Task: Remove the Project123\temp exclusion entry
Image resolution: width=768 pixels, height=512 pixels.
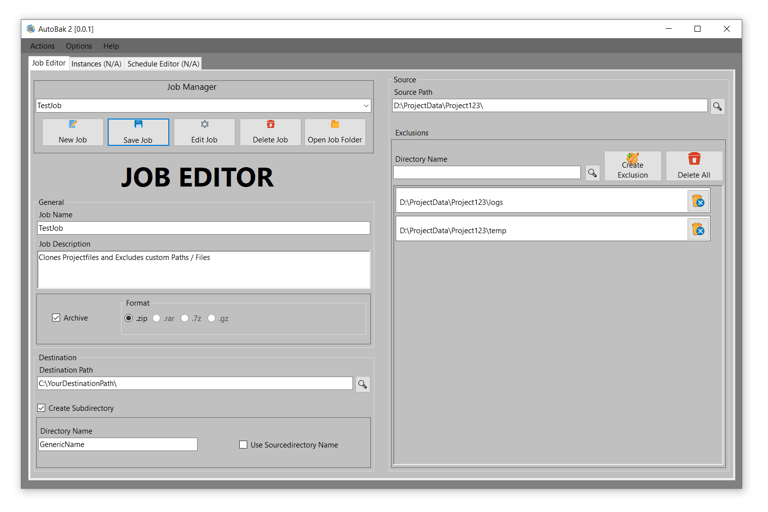Action: tap(698, 230)
